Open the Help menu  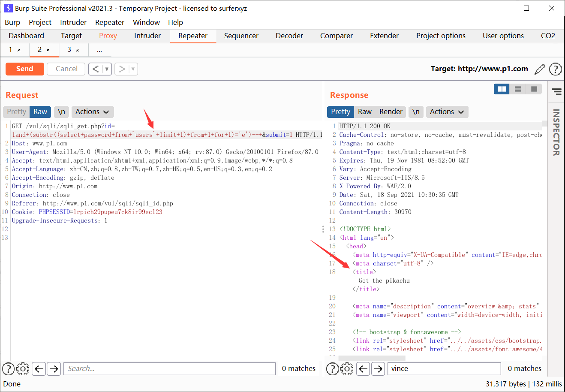coord(175,22)
